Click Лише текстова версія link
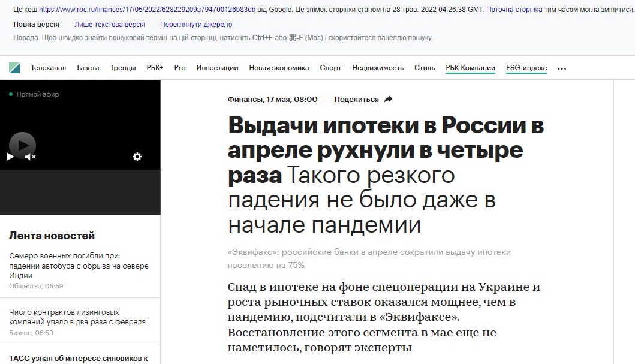The width and height of the screenshot is (635, 364). pos(109,25)
